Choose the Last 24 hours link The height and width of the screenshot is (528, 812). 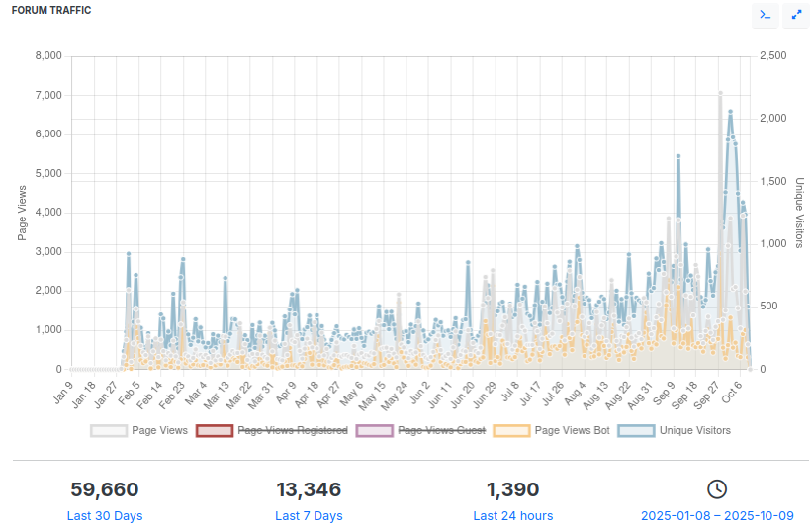tap(512, 516)
